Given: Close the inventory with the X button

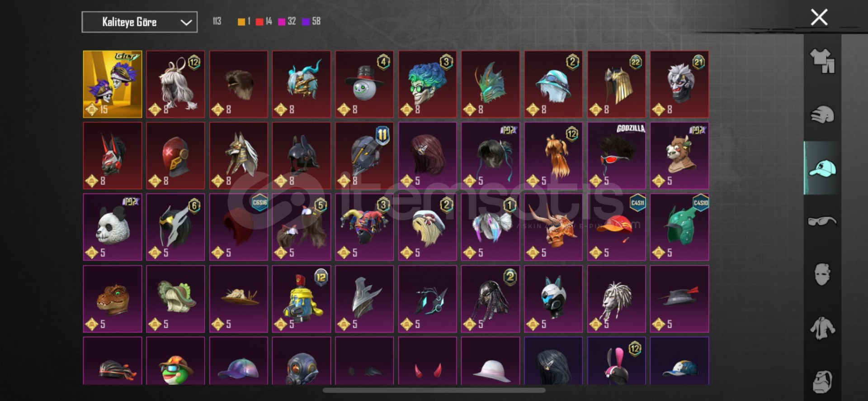Looking at the screenshot, I should pyautogui.click(x=819, y=18).
